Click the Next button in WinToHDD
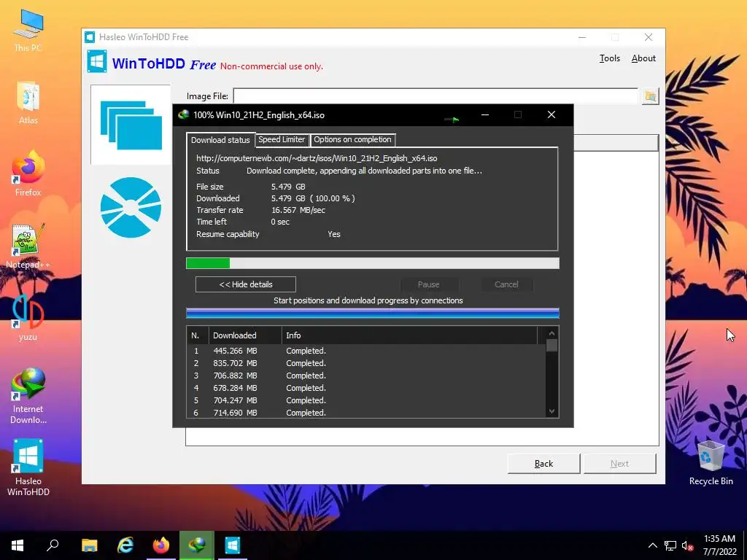This screenshot has height=560, width=747. coord(619,463)
